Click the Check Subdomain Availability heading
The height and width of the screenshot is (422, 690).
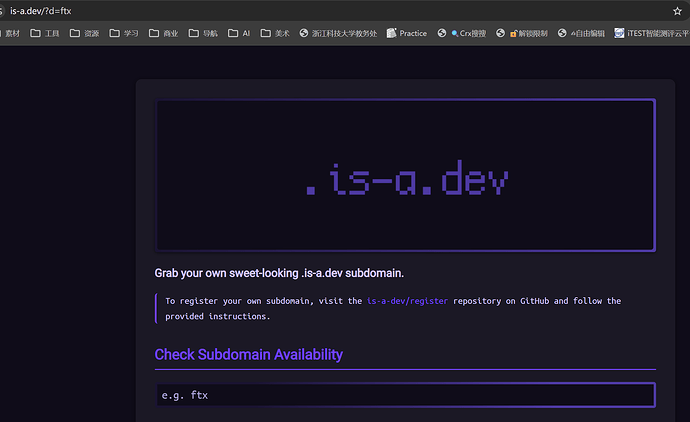pyautogui.click(x=249, y=355)
